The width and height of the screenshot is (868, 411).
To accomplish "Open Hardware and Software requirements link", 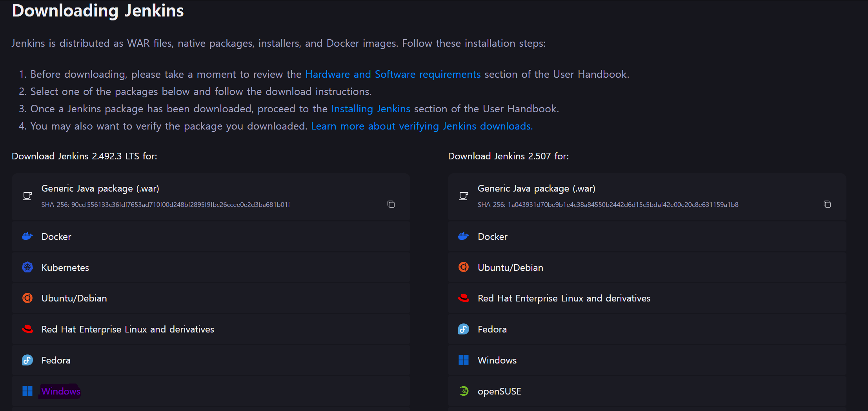I will coord(393,74).
